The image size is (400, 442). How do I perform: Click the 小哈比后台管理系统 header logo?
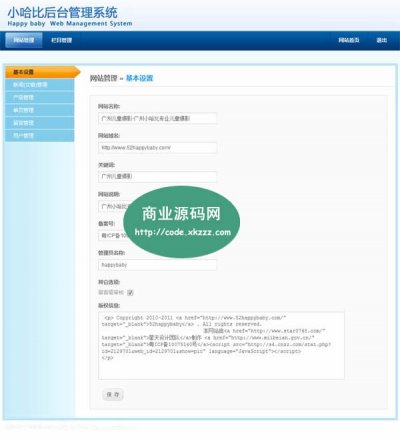click(x=69, y=16)
